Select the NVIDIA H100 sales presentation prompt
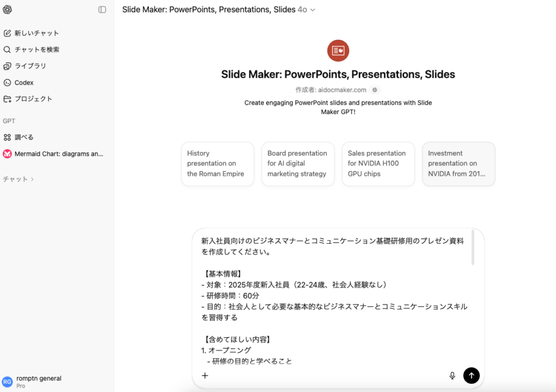 click(378, 164)
